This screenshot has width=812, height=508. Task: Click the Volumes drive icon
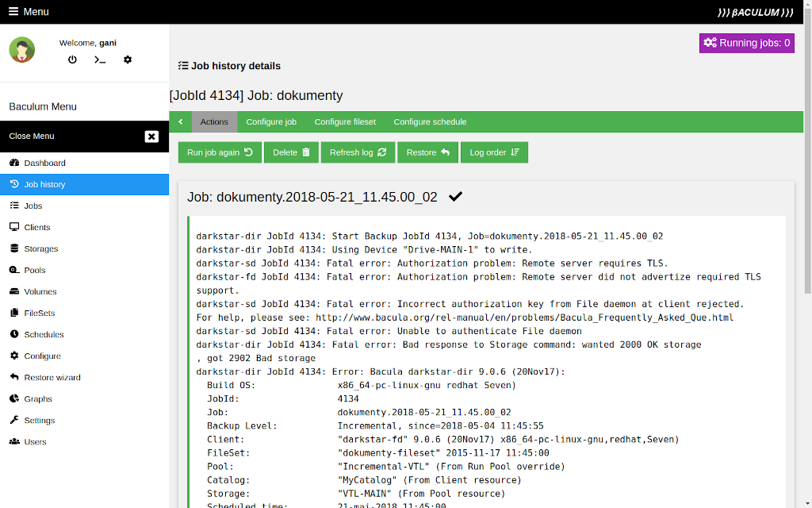[x=14, y=291]
